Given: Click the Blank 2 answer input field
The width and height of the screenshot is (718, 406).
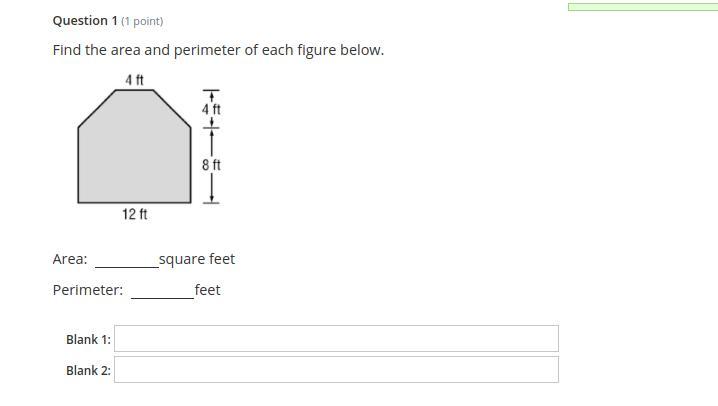Looking at the screenshot, I should click(336, 370).
